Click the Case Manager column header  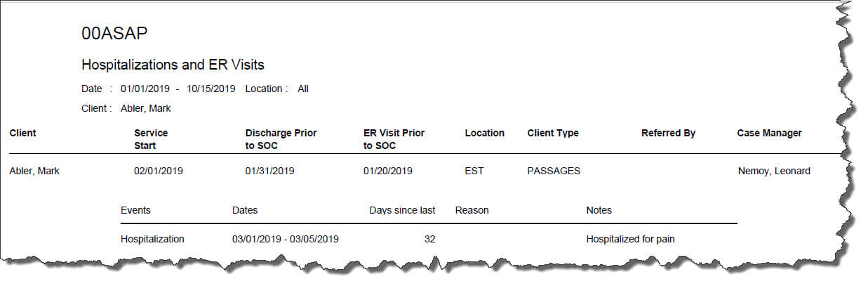(769, 133)
